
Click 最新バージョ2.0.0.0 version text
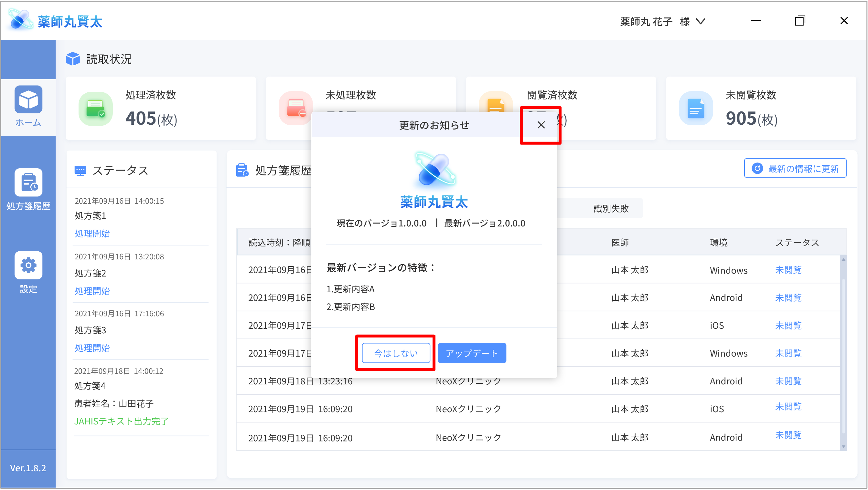pyautogui.click(x=485, y=223)
